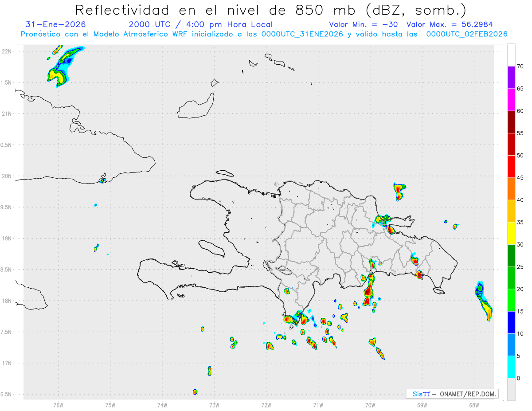This screenshot has height=411, width=532.
Task: Click the latitude label '8.5N'
Action: (7, 270)
